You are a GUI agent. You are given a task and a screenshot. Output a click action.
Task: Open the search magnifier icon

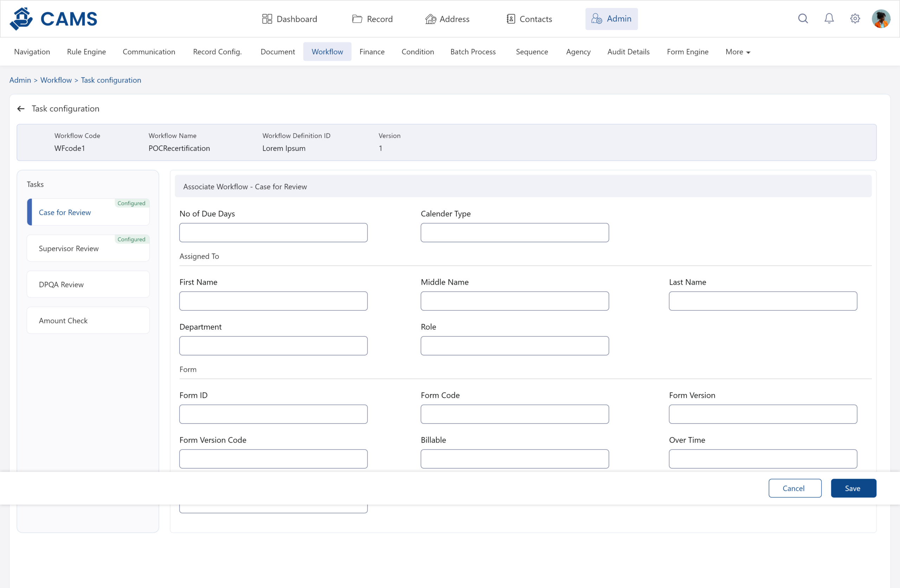tap(803, 19)
